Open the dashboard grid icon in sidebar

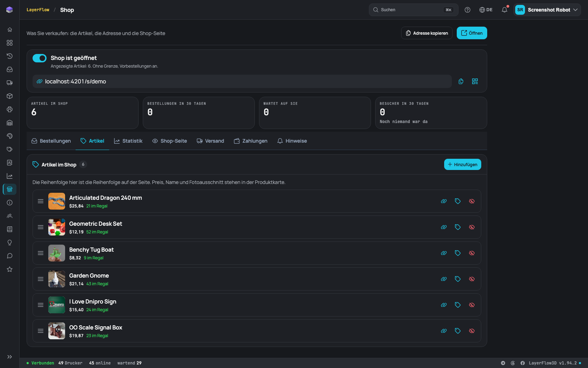(10, 43)
